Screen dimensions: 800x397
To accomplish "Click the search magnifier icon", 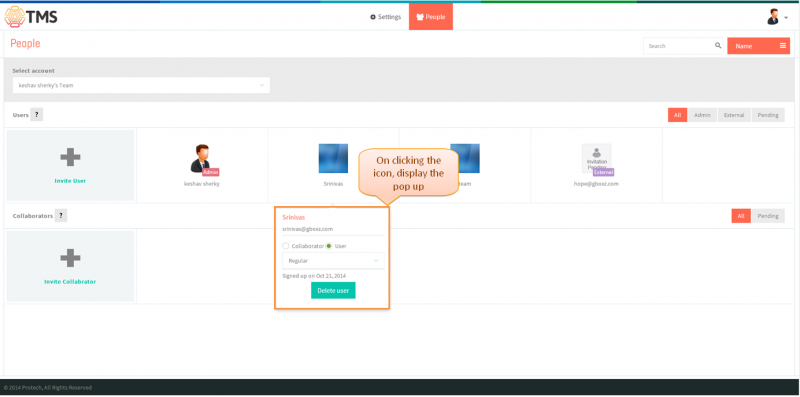I will [x=718, y=45].
